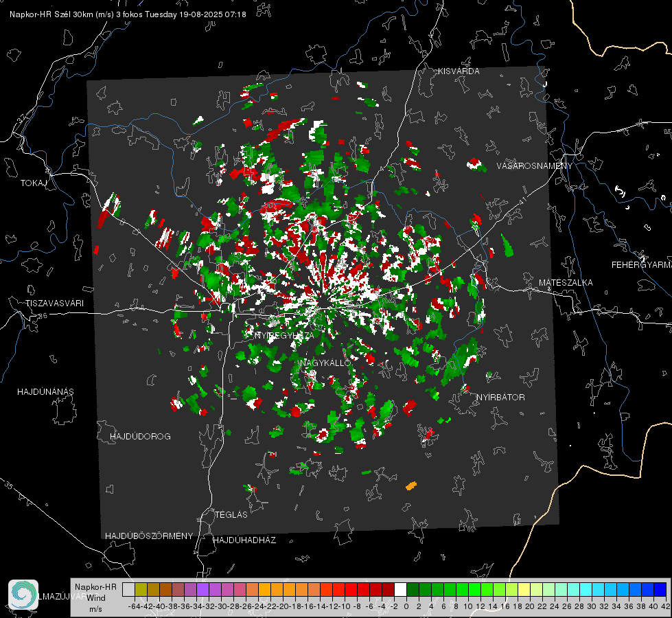This screenshot has height=618, width=672.
Task: Pick the purple swatch between -34 and -32
Action: click(x=202, y=589)
